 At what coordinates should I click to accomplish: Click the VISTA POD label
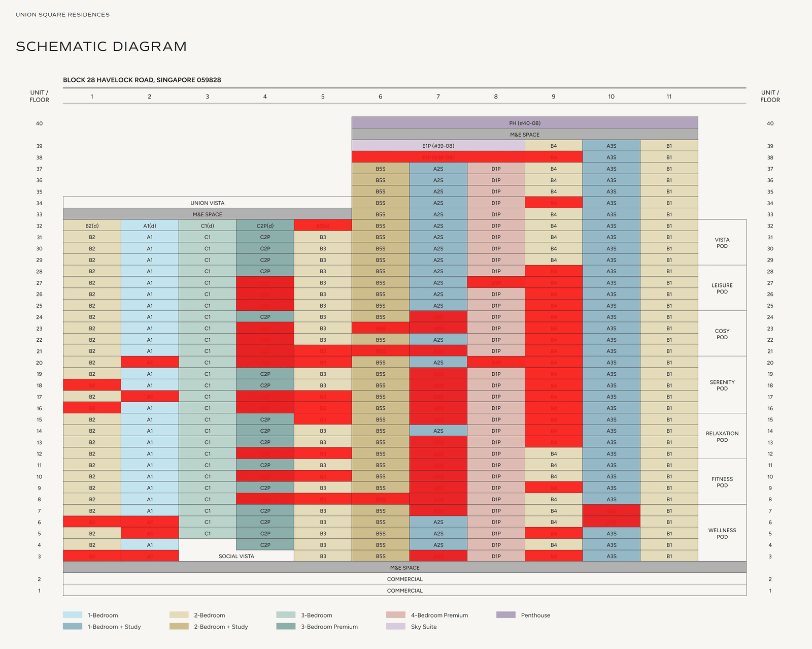tap(722, 243)
